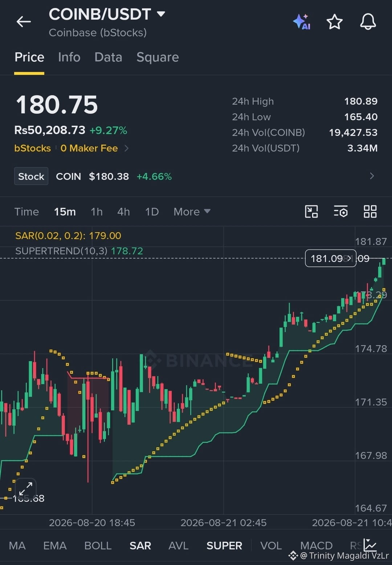Switch to the Info tab
The width and height of the screenshot is (392, 565).
69,57
